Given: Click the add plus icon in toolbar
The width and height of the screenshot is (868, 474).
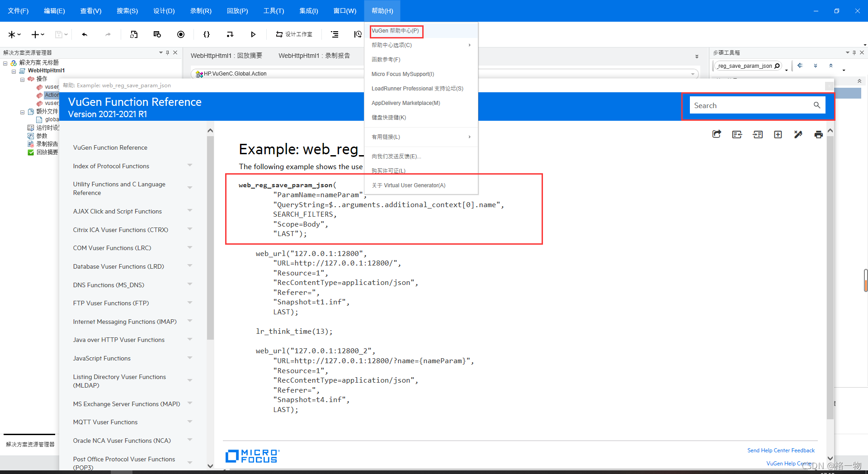Looking at the screenshot, I should (x=35, y=34).
